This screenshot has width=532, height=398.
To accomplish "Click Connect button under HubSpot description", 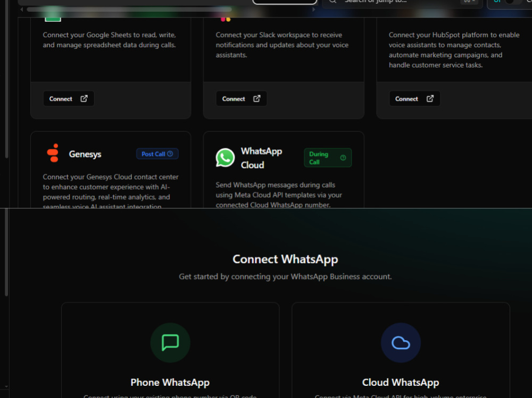I will (414, 99).
